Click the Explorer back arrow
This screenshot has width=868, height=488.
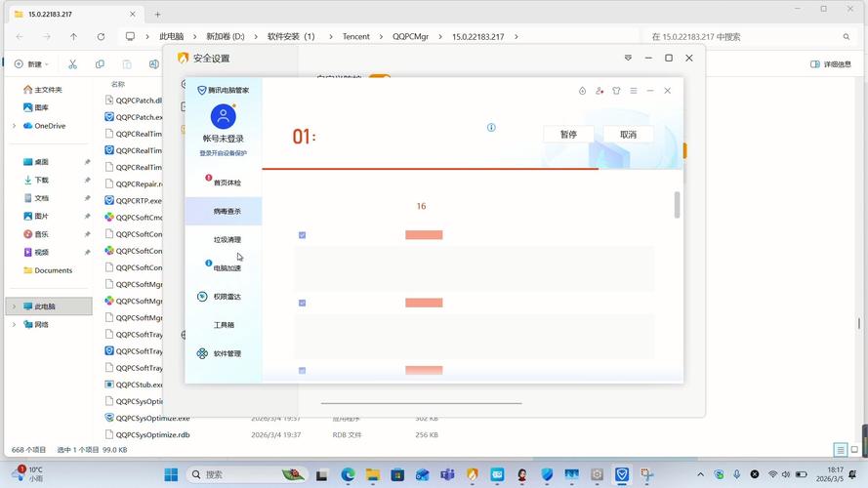[20, 36]
